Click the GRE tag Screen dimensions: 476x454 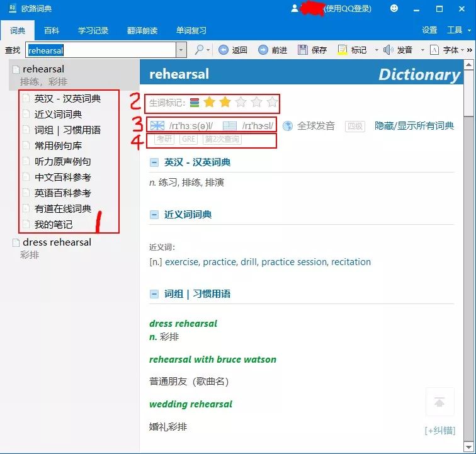188,139
